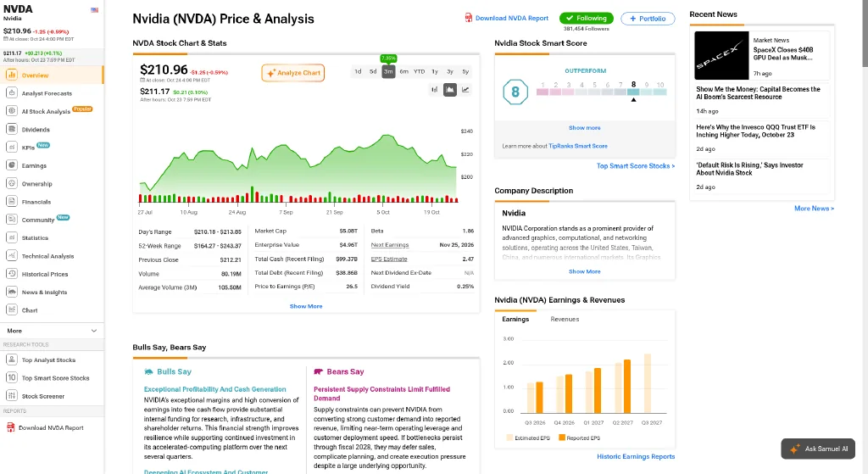Open the Community sidebar icon
Viewport: 868px width, 474px height.
(x=12, y=220)
